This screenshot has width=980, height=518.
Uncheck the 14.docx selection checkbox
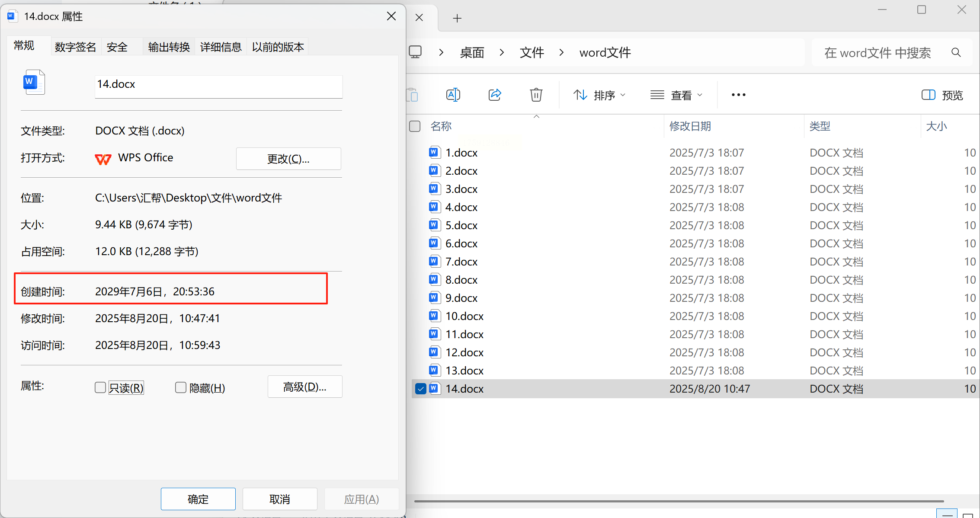(x=420, y=389)
